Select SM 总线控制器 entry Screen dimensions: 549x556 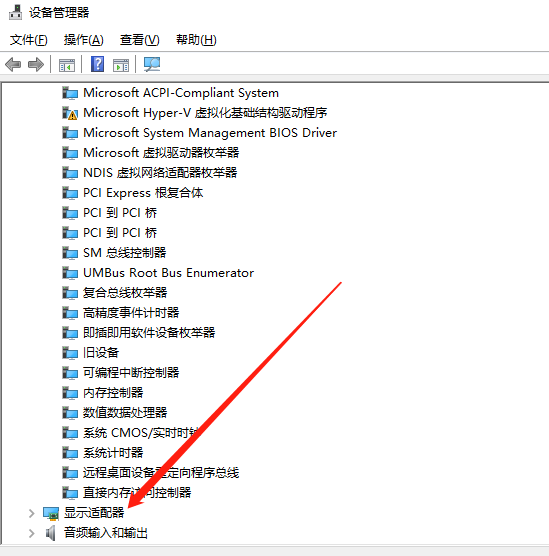124,253
